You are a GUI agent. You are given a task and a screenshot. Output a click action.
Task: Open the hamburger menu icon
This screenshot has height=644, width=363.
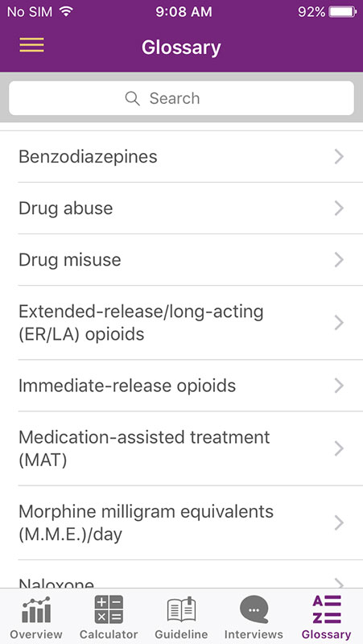click(x=31, y=45)
